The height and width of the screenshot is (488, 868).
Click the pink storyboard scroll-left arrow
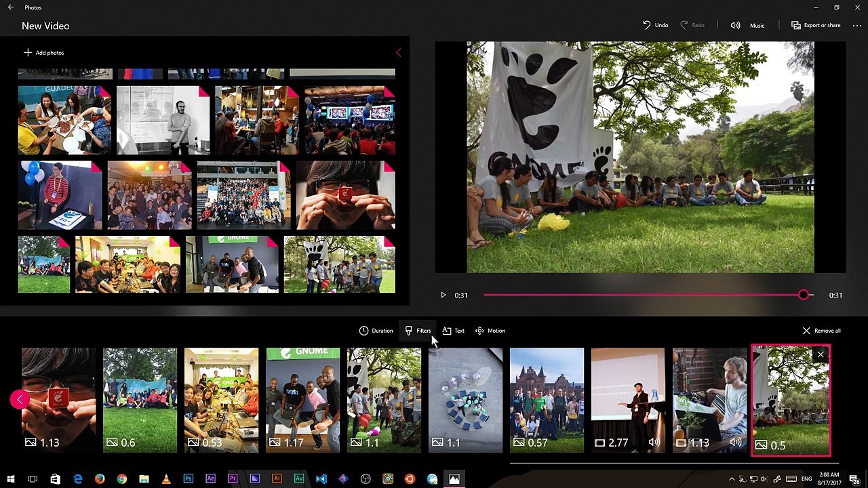pyautogui.click(x=20, y=399)
